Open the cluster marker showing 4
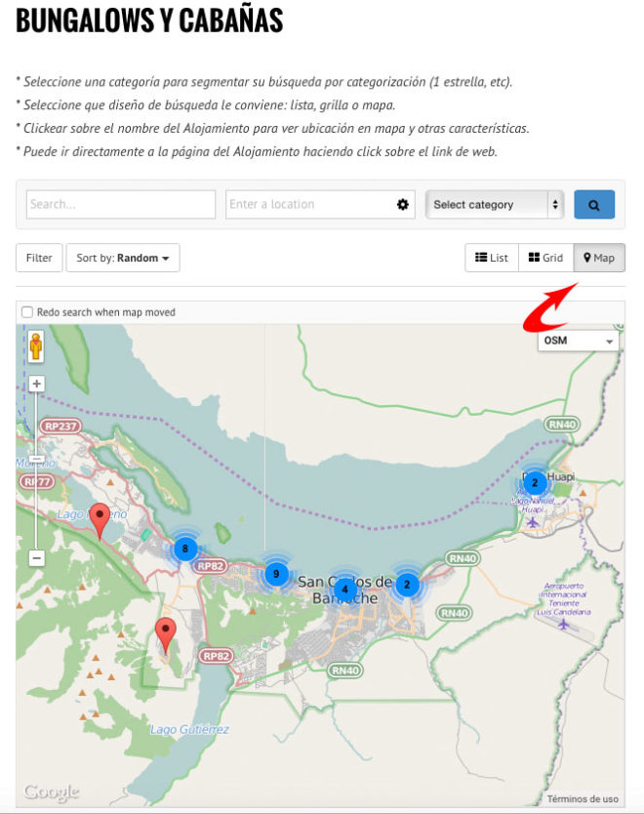The height and width of the screenshot is (814, 644). (344, 589)
